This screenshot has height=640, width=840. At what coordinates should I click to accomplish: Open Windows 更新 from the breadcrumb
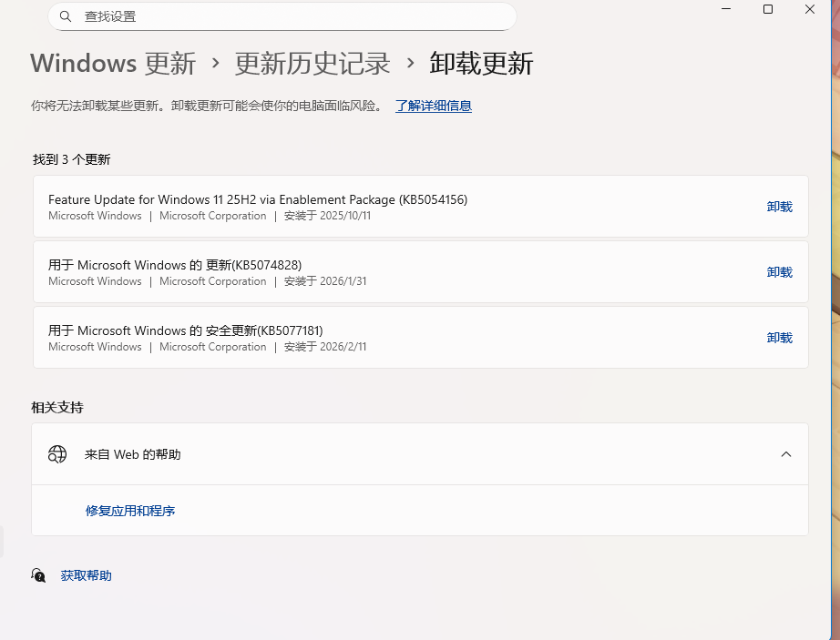(112, 63)
